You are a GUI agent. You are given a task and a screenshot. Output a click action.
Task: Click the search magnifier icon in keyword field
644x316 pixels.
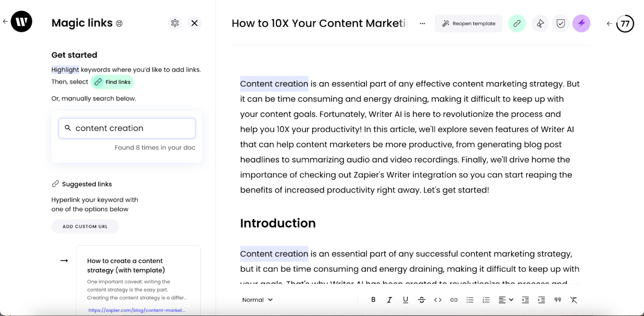tap(68, 128)
